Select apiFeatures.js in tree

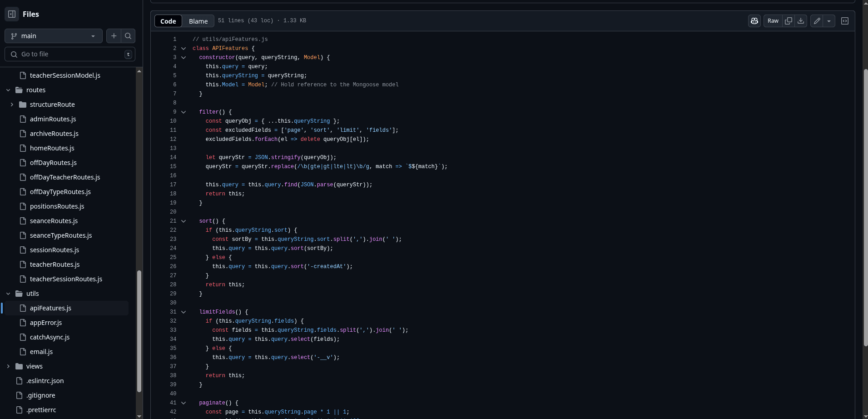click(x=50, y=308)
